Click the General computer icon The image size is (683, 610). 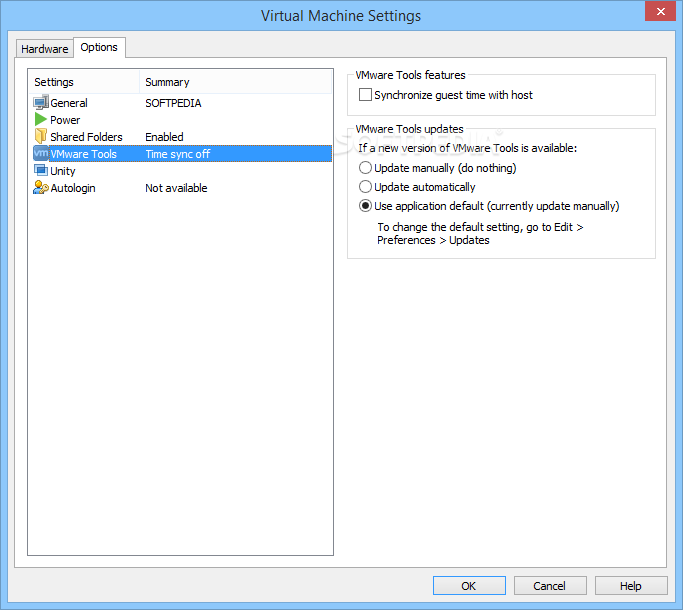pos(41,102)
